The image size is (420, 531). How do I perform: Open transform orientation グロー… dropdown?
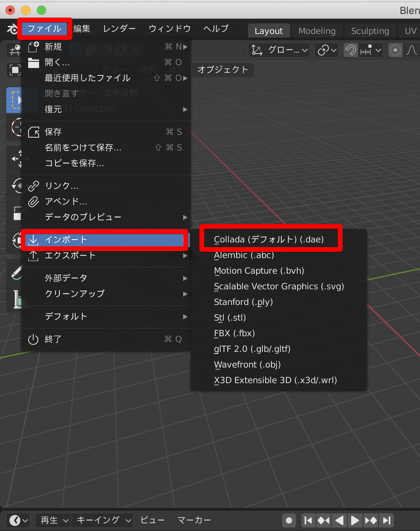[279, 50]
